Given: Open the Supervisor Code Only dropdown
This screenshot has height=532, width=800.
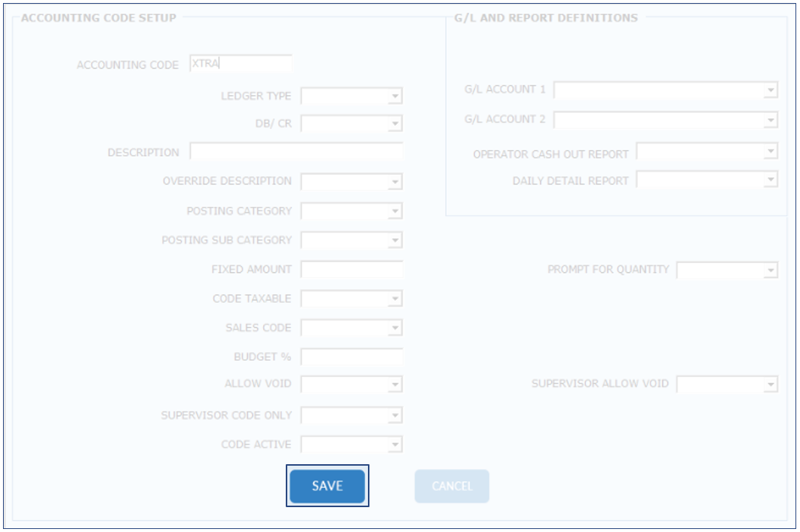Looking at the screenshot, I should pyautogui.click(x=351, y=415).
